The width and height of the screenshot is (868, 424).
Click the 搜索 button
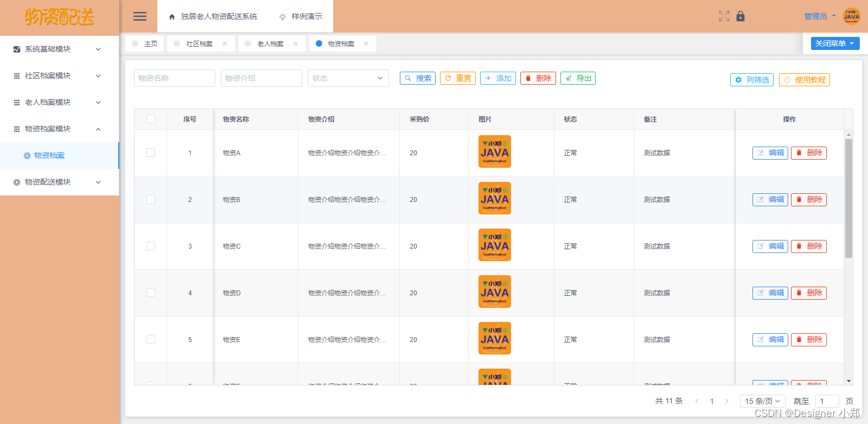click(418, 78)
